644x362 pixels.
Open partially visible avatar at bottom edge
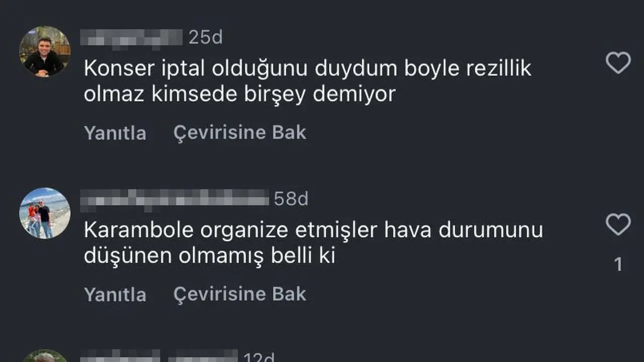[45, 356]
